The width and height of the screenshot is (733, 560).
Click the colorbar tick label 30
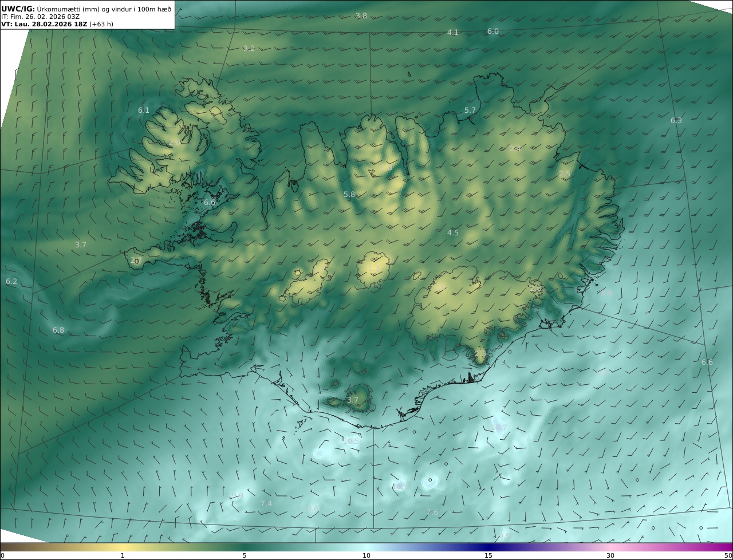pos(610,555)
